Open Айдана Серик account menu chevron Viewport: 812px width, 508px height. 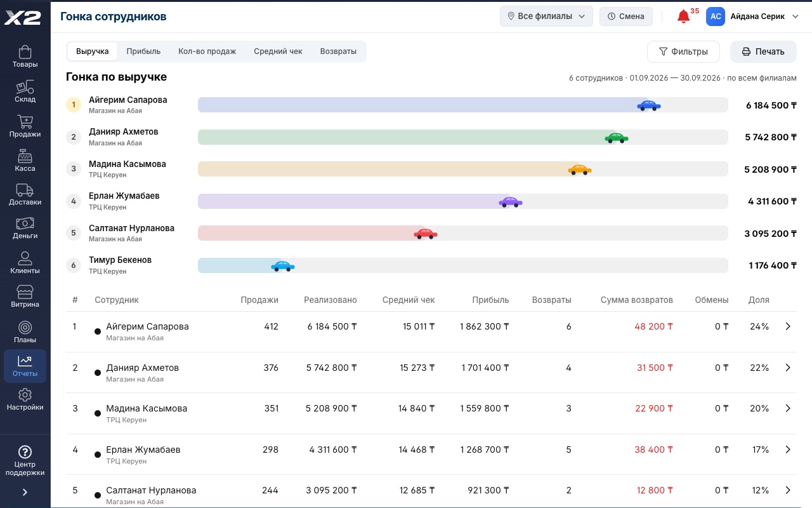point(796,17)
